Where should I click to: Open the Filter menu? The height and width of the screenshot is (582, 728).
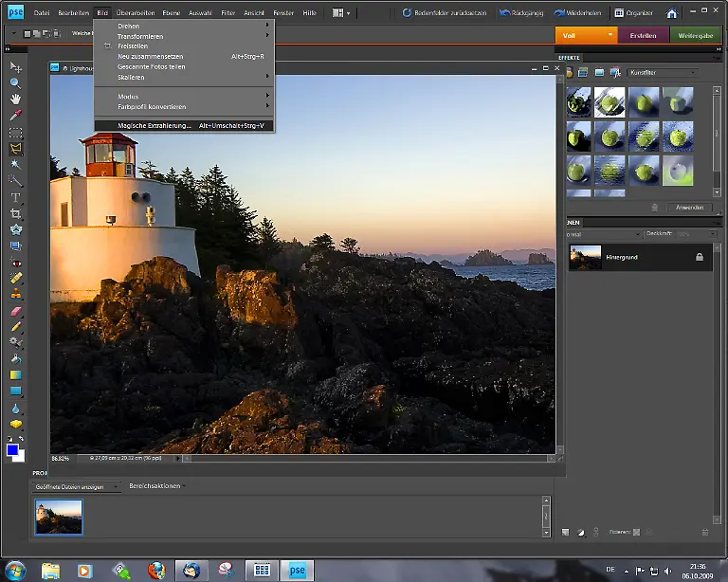[228, 13]
